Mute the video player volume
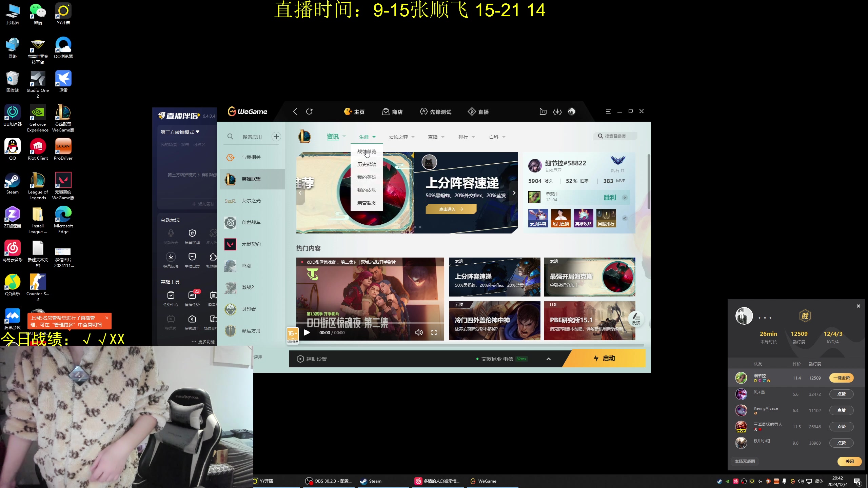Screen dimensions: 868x488 [419, 332]
